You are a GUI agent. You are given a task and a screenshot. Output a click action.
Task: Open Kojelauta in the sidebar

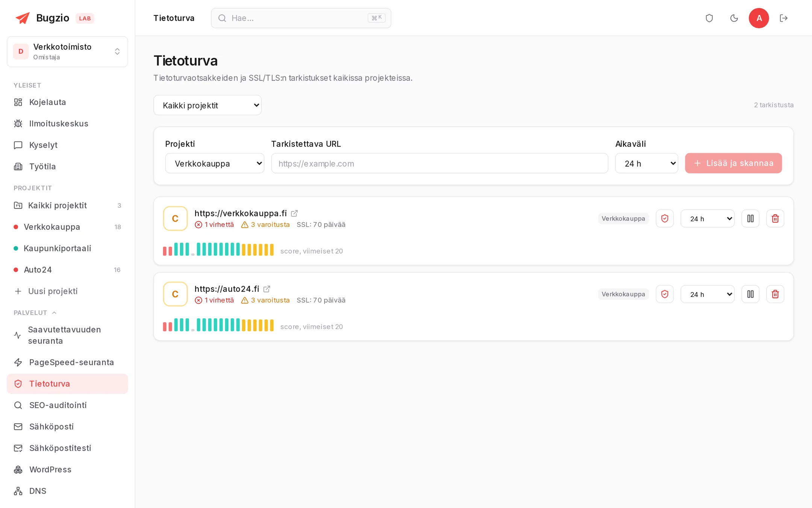pos(67,102)
